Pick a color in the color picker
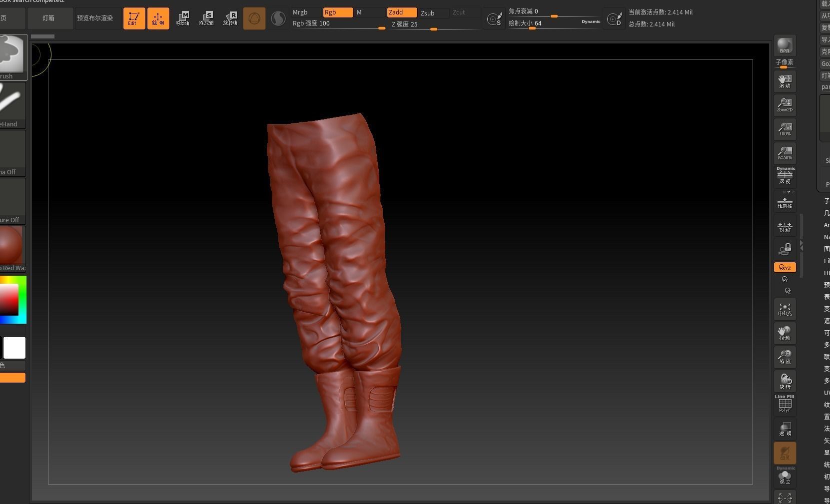Screen dimensions: 830x504 click(x=12, y=300)
